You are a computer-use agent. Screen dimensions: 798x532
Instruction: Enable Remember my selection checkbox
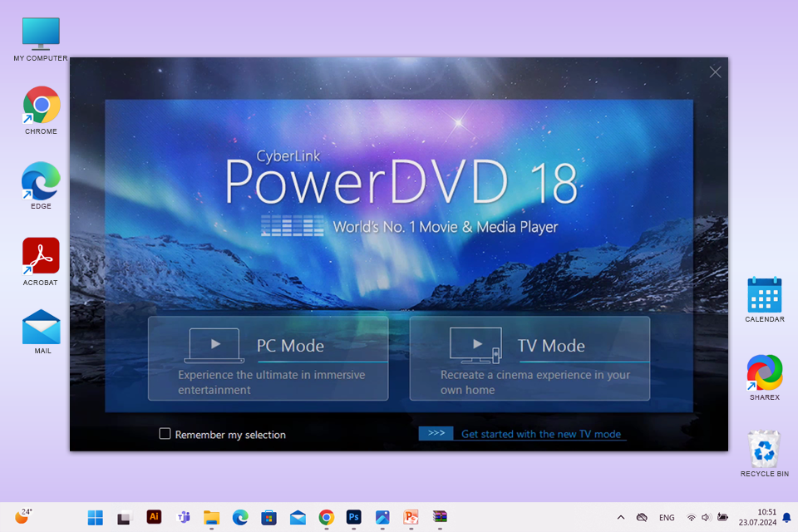click(165, 434)
